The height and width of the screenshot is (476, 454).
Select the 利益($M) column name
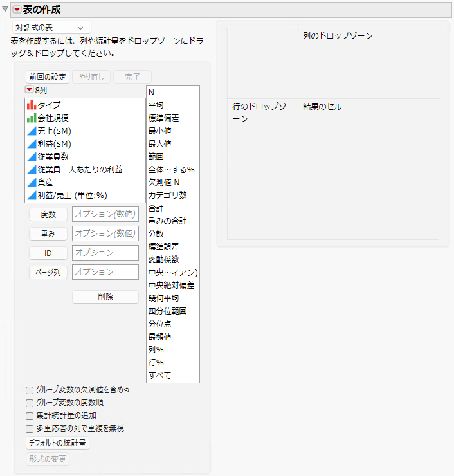tap(54, 143)
